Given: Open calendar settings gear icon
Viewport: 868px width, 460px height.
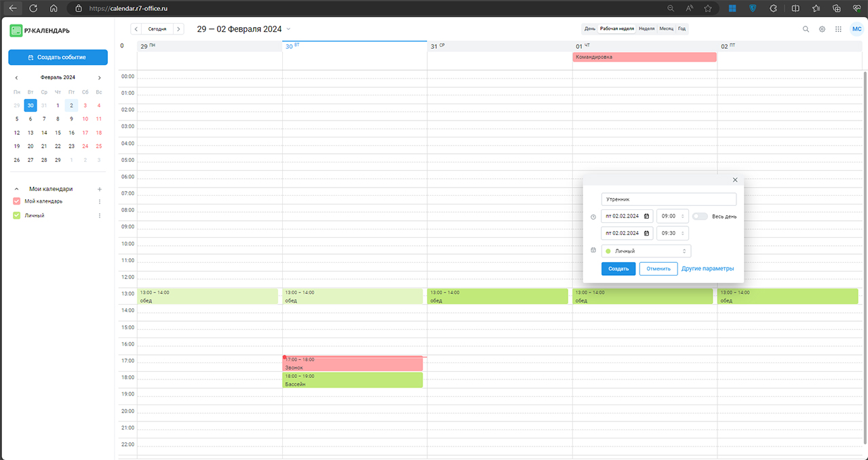Looking at the screenshot, I should point(822,29).
